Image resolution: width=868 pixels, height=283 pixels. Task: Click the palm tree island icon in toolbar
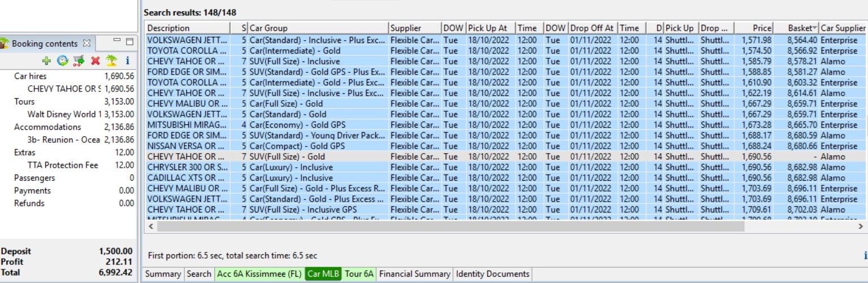pos(111,60)
